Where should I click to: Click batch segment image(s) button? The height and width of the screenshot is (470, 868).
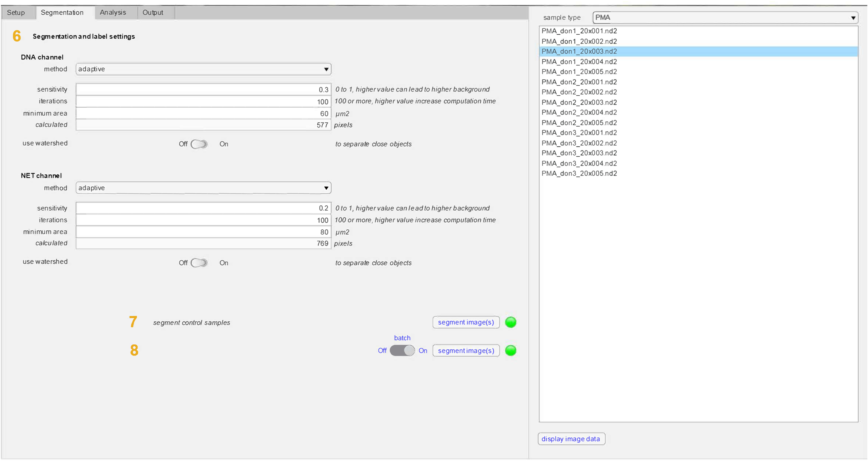click(466, 351)
